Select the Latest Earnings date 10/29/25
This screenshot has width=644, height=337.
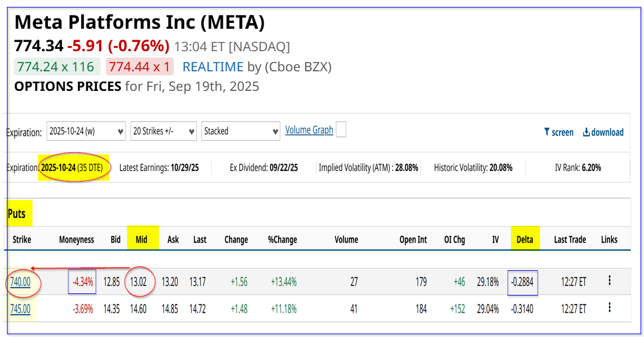(x=185, y=167)
